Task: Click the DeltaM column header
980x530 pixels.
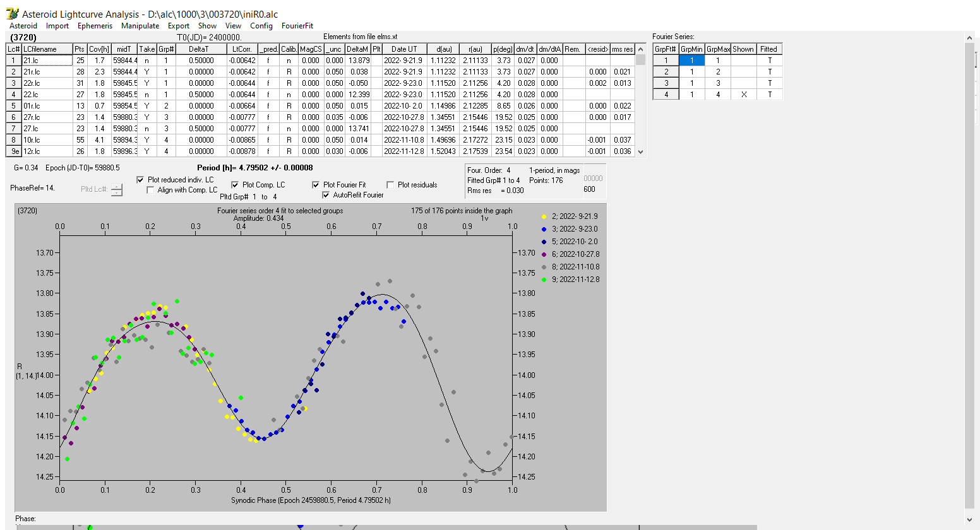Action: click(357, 49)
